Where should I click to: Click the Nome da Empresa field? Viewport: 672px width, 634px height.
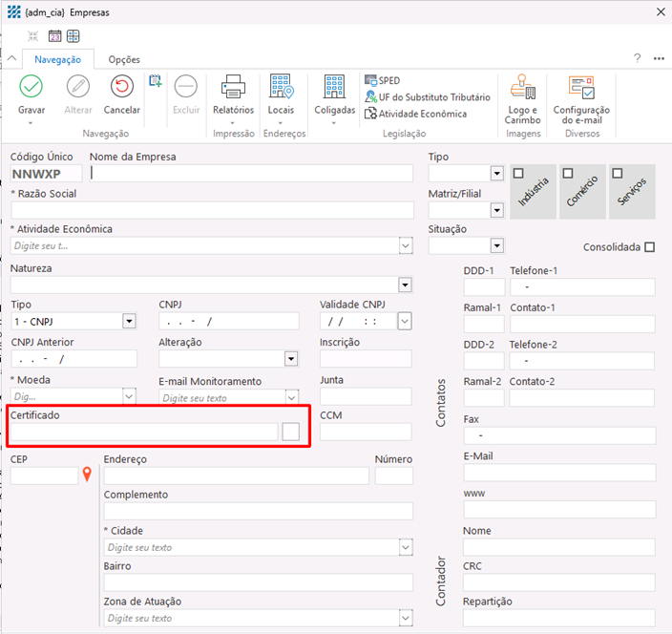(x=251, y=174)
